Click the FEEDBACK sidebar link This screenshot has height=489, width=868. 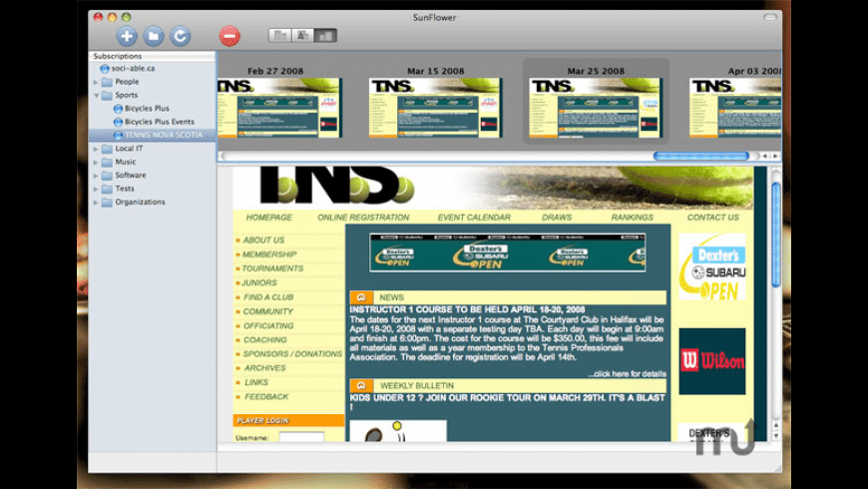tap(266, 397)
